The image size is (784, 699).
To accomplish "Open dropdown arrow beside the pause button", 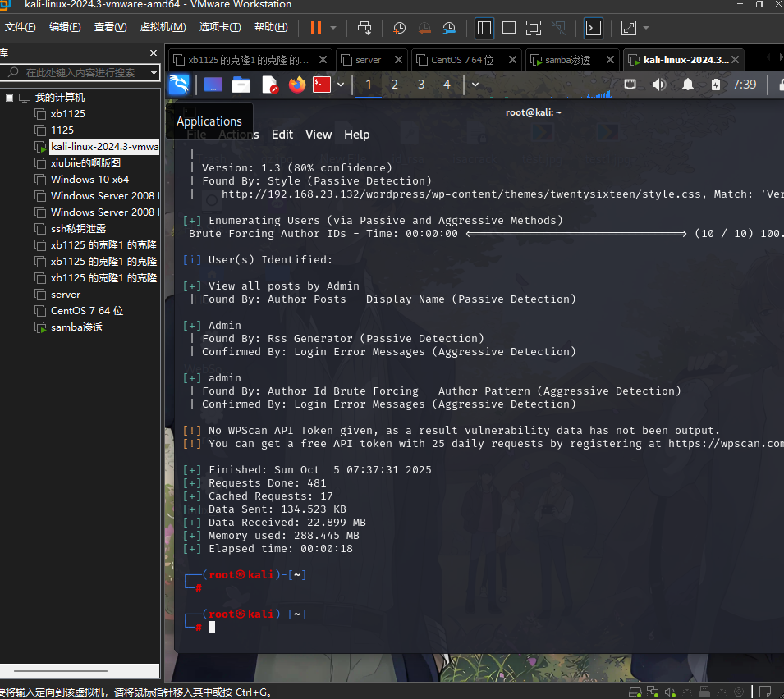I will (333, 28).
